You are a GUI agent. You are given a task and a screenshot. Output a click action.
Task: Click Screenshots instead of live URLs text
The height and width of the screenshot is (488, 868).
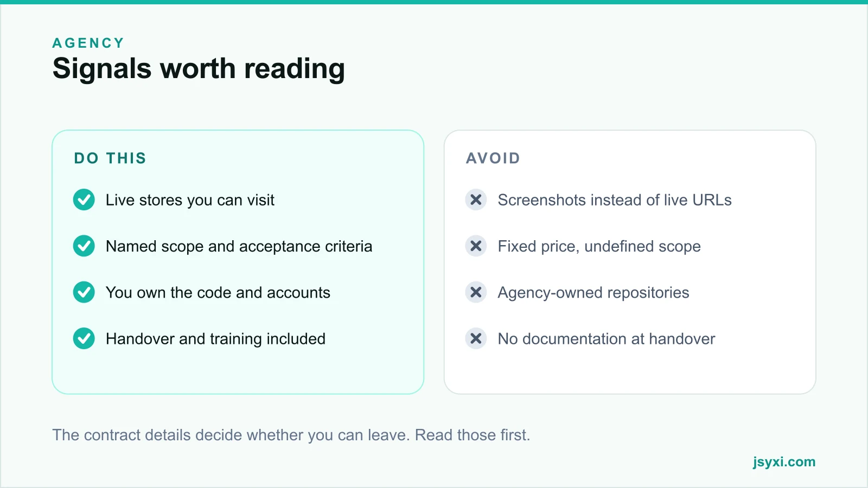[x=615, y=200]
